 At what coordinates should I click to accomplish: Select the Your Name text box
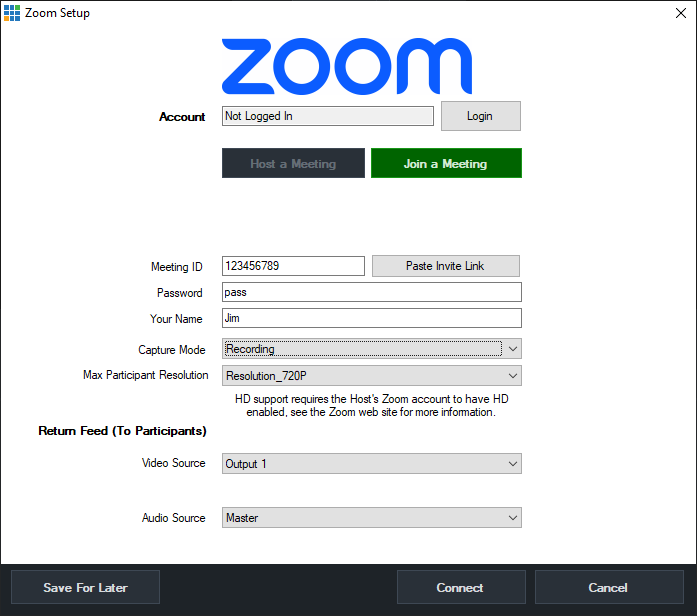[x=371, y=318]
